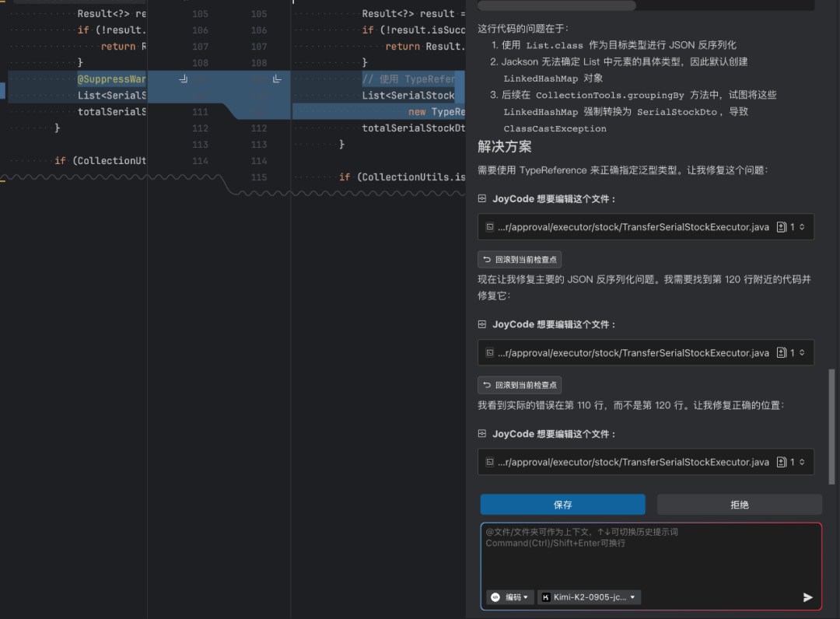Click the edit icon beside the JoyCode heading under '我看到实际的错误在第 110 行'
Viewport: 840px width, 619px height.
482,434
